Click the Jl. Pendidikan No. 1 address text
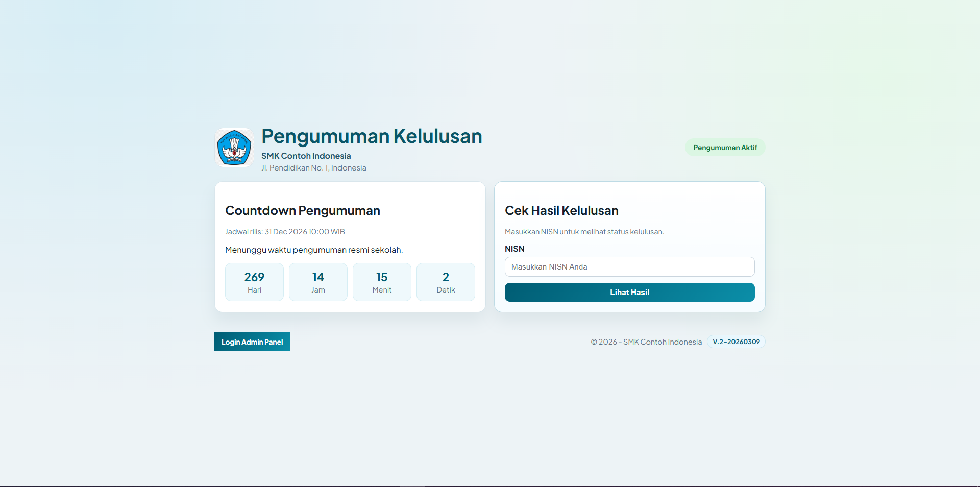This screenshot has width=980, height=487. tap(313, 167)
